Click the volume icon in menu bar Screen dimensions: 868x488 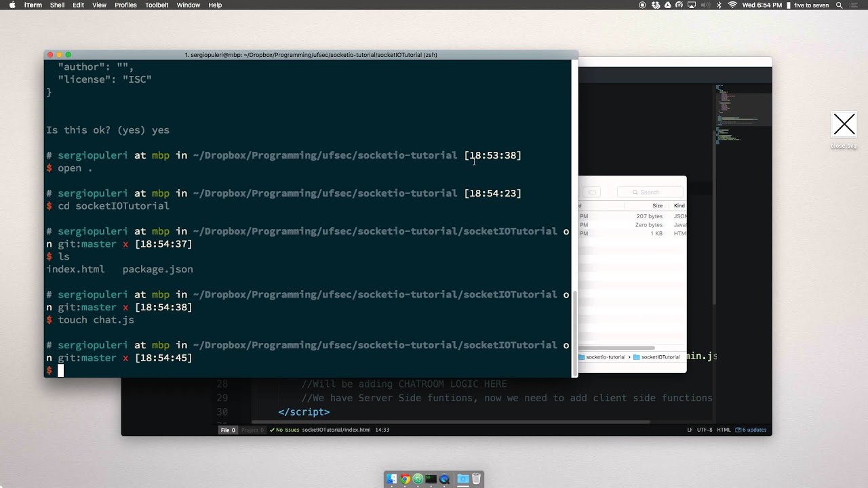click(706, 5)
